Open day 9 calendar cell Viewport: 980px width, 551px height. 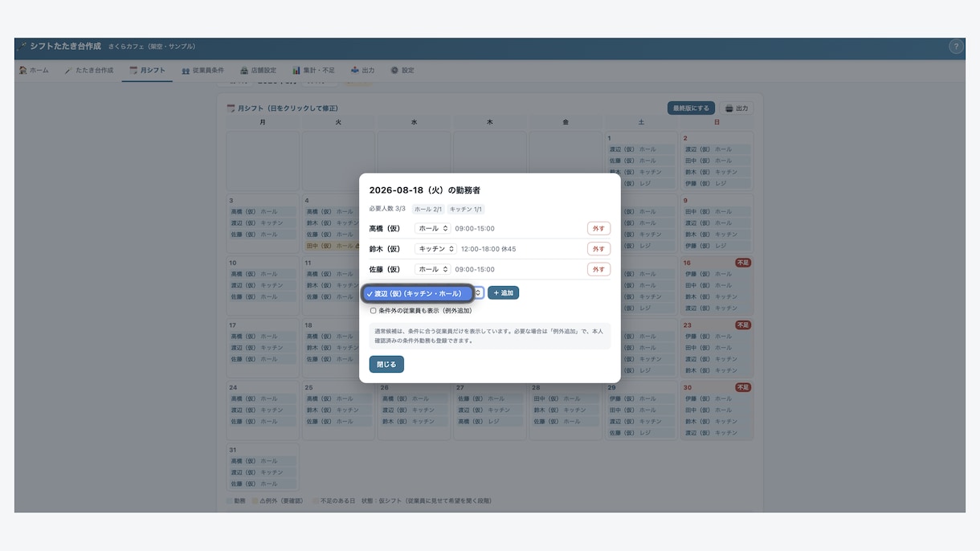point(717,222)
